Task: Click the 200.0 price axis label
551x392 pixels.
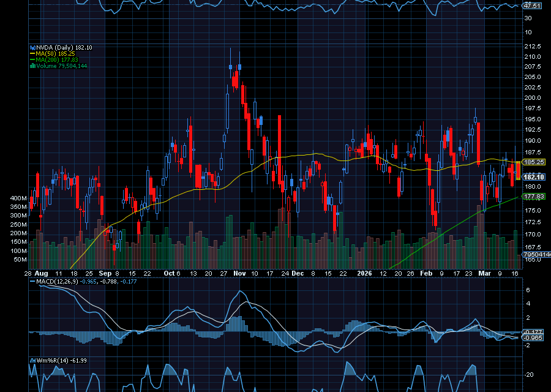Action: (x=533, y=98)
